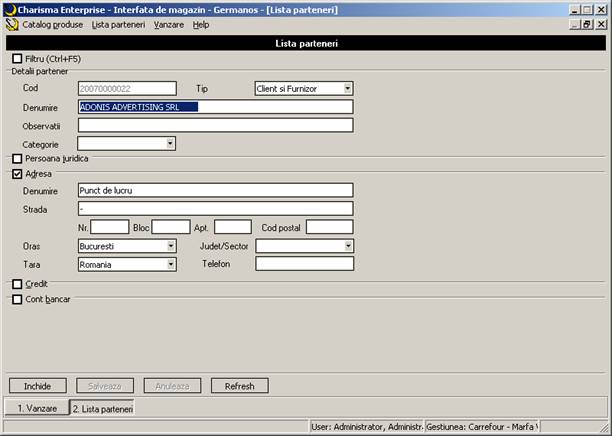The width and height of the screenshot is (612, 436).
Task: Focus the Cod postal field
Action: pyautogui.click(x=330, y=227)
